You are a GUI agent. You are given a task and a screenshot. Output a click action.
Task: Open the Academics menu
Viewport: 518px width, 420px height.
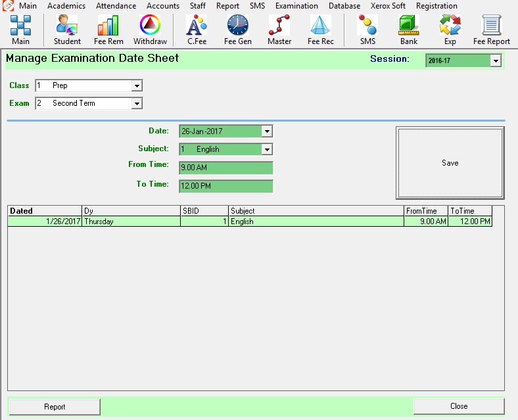pos(66,6)
